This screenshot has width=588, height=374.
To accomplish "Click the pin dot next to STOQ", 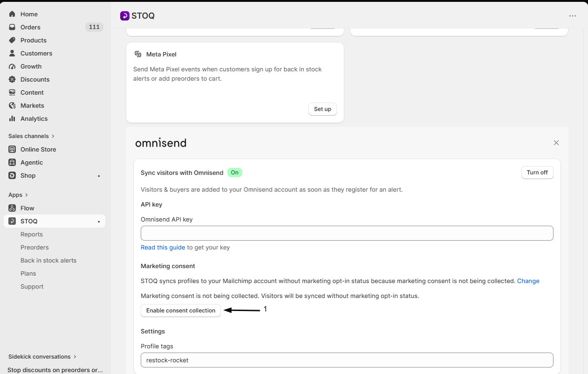I will click(99, 222).
